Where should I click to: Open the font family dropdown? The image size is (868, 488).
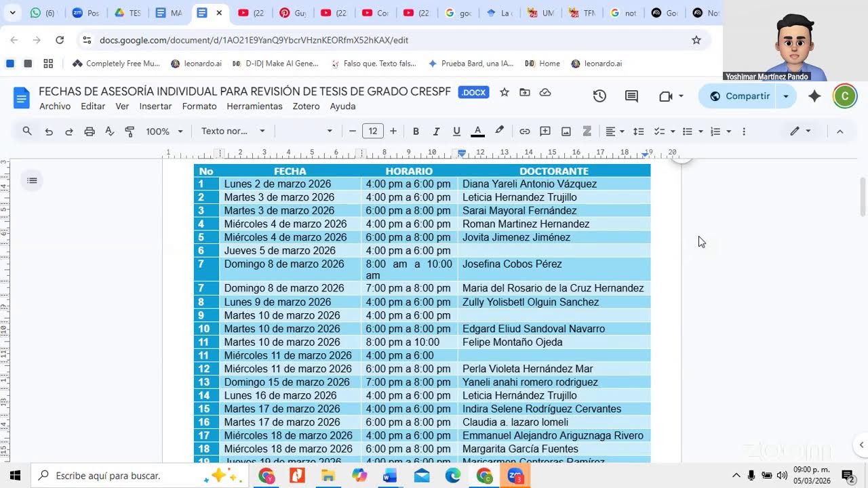[307, 131]
